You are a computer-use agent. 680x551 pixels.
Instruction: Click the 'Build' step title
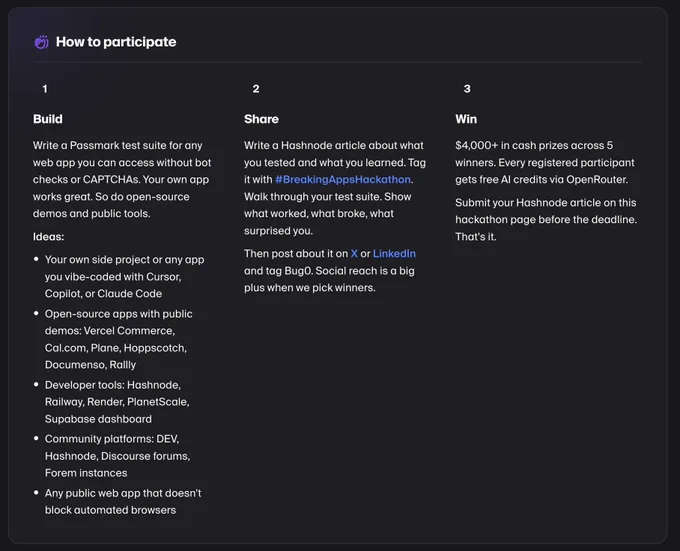48,119
